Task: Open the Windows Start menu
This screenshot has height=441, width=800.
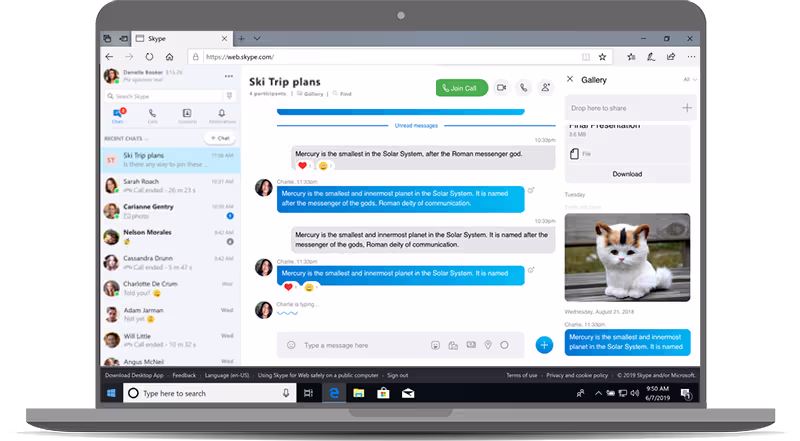Action: point(111,393)
